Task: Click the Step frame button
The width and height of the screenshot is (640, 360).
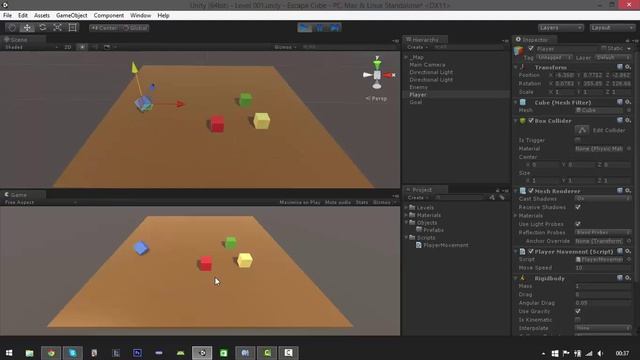Action: 334,28
